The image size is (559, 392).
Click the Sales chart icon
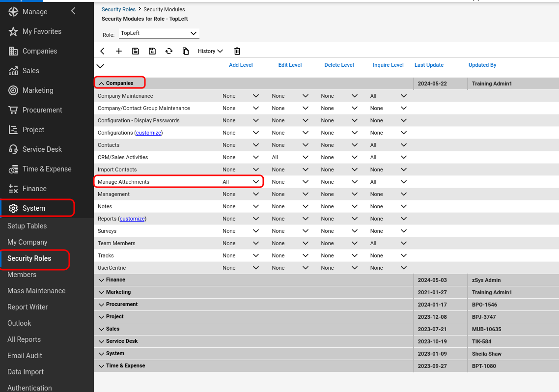click(x=13, y=71)
